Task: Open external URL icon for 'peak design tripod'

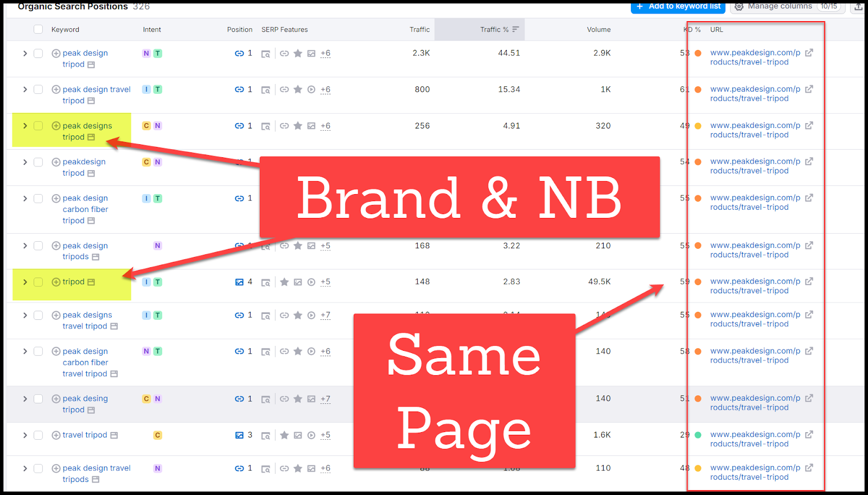Action: (x=809, y=53)
